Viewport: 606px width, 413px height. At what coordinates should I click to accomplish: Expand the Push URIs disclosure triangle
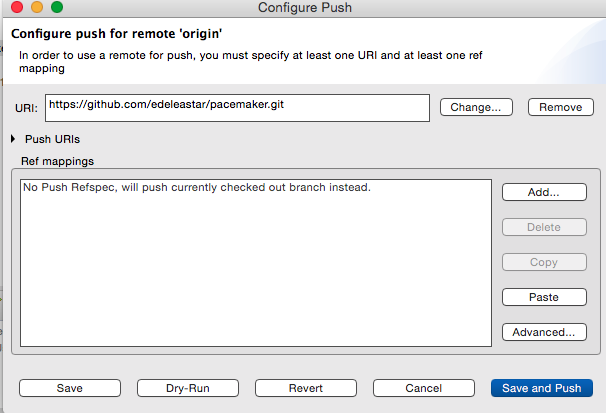click(x=13, y=139)
